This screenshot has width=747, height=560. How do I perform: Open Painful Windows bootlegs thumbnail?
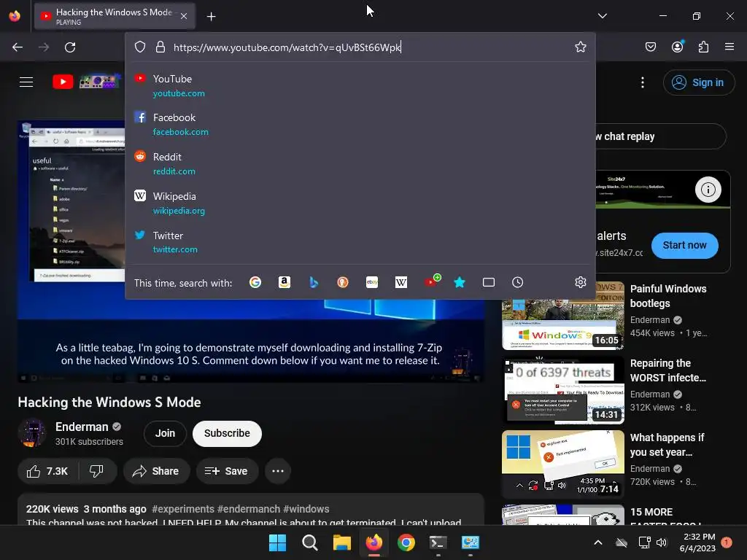[x=562, y=315]
